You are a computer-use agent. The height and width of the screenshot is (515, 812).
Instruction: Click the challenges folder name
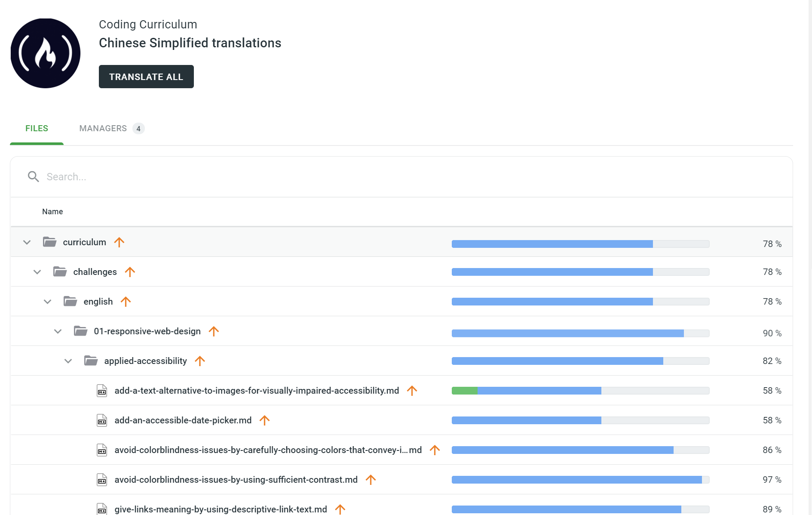[x=95, y=272]
